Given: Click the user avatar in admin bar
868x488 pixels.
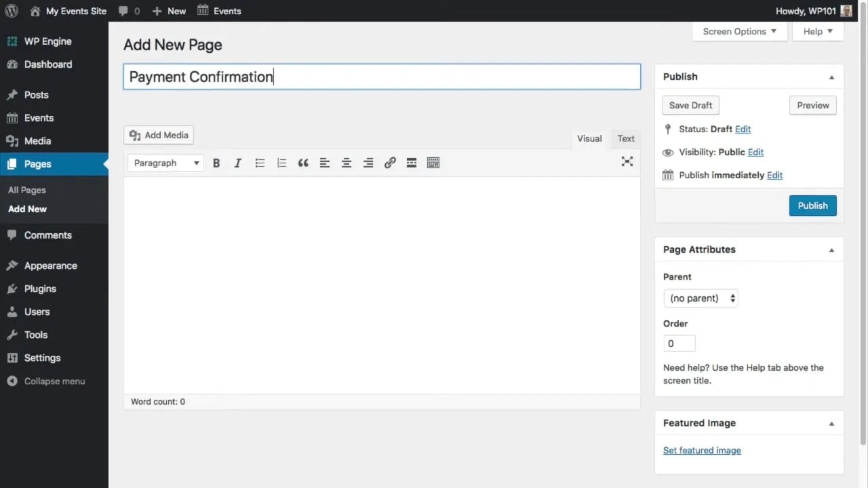Looking at the screenshot, I should tap(846, 11).
